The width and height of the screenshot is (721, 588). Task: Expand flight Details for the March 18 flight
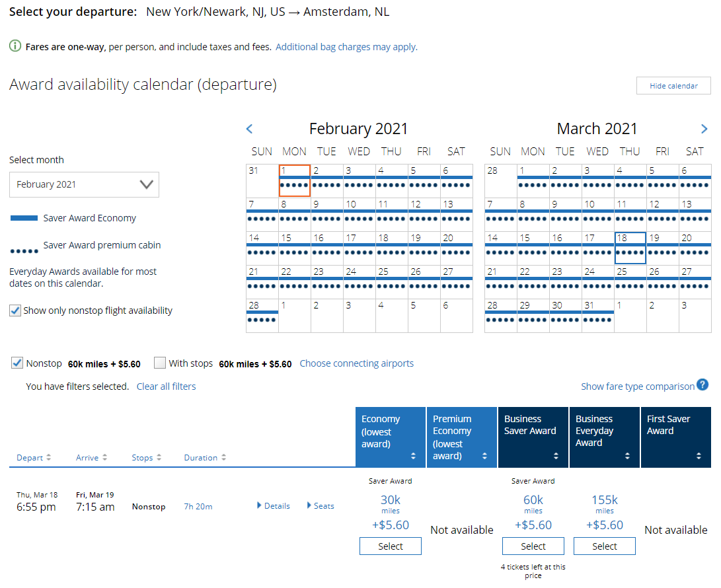tap(273, 506)
